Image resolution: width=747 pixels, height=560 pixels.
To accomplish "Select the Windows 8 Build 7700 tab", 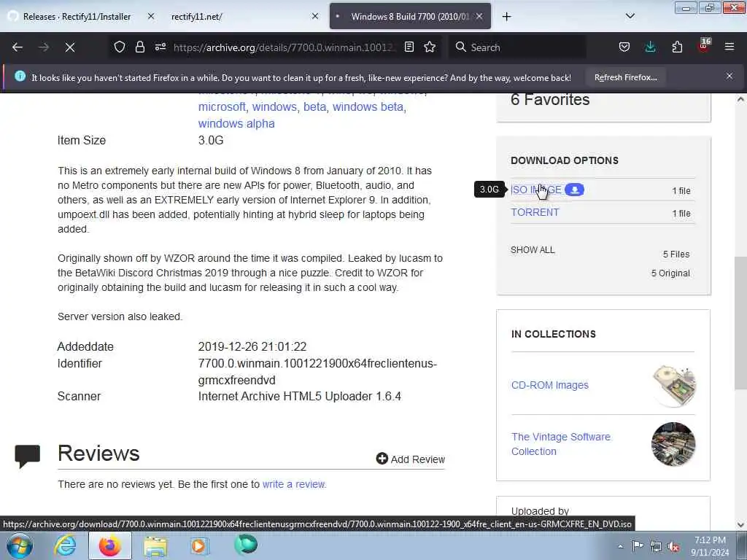I will tap(410, 16).
